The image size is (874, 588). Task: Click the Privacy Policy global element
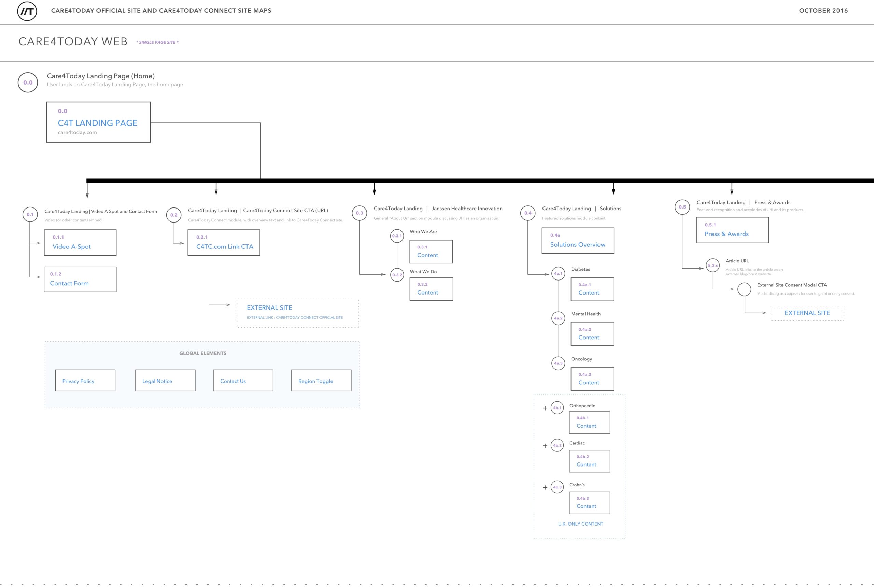85,381
